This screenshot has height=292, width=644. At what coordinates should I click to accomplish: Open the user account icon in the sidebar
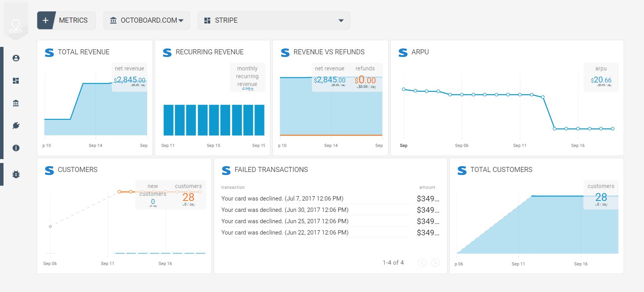(16, 58)
